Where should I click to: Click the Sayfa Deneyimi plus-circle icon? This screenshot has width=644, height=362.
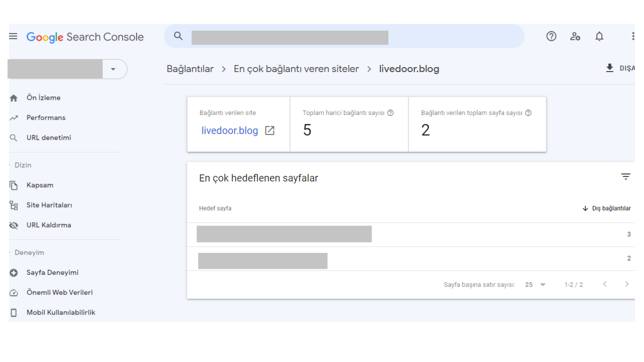point(13,273)
